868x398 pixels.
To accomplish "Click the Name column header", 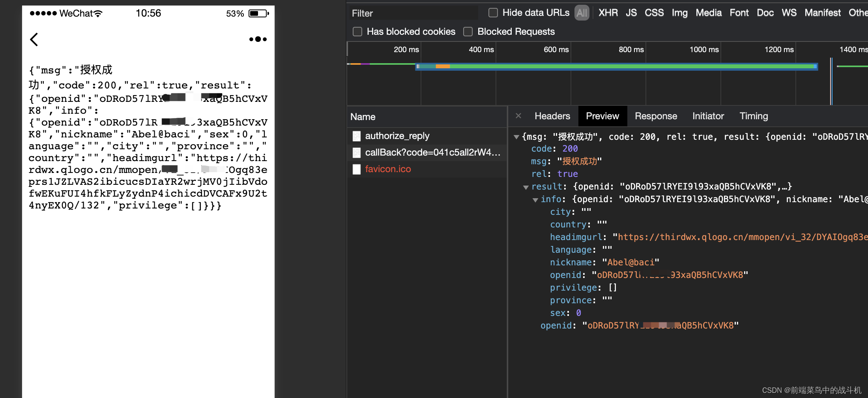I will [427, 117].
